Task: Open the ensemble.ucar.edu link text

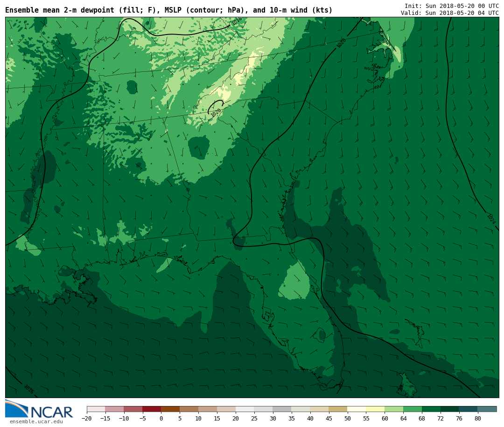Action: (x=36, y=421)
